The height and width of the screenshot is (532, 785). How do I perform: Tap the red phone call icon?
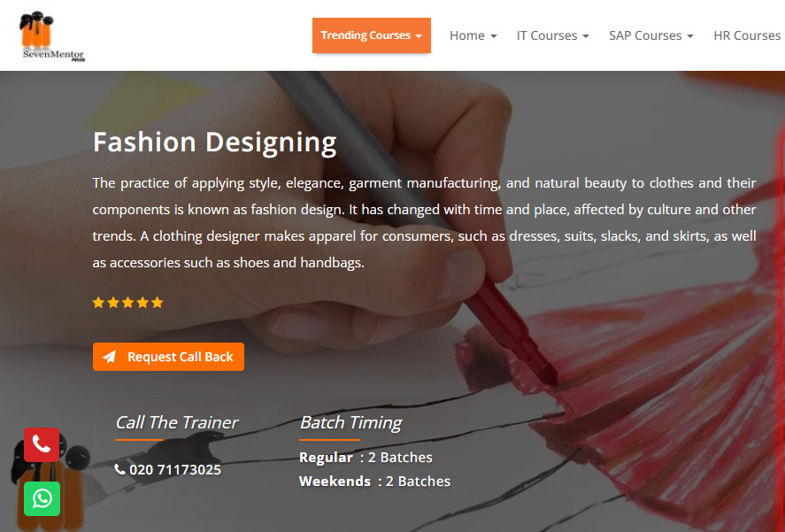click(42, 444)
